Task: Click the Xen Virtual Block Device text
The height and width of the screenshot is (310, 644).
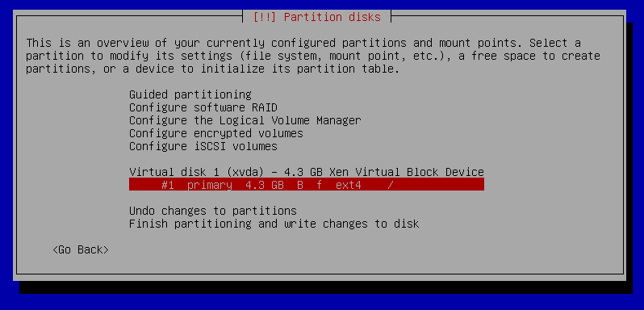Action: pyautogui.click(x=407, y=172)
